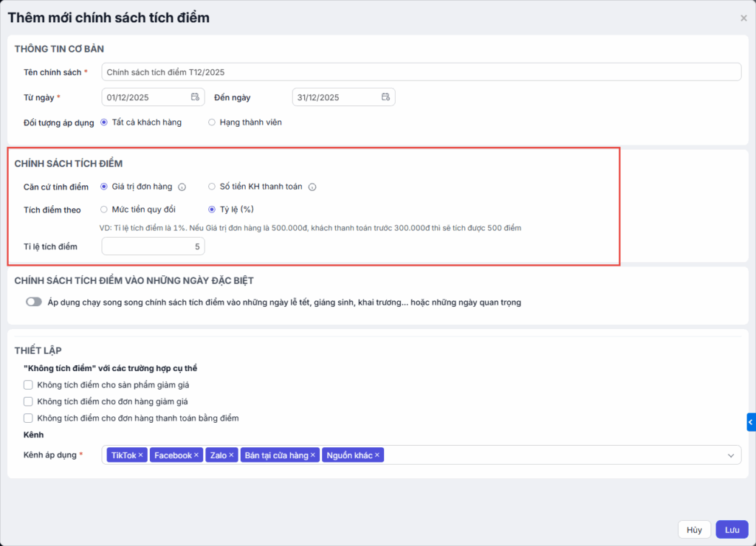Click the Hủy button
The height and width of the screenshot is (546, 756).
tap(694, 530)
